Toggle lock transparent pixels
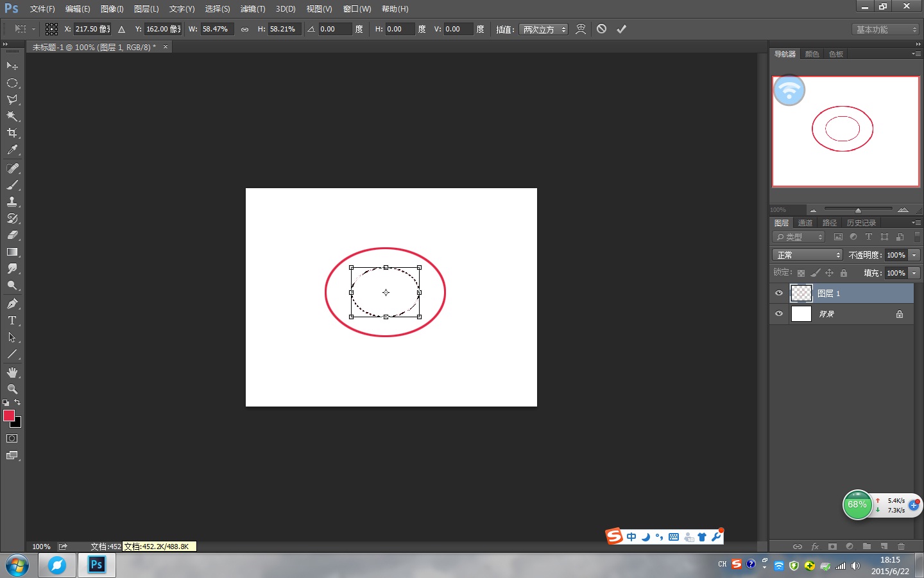The image size is (924, 578). 801,273
